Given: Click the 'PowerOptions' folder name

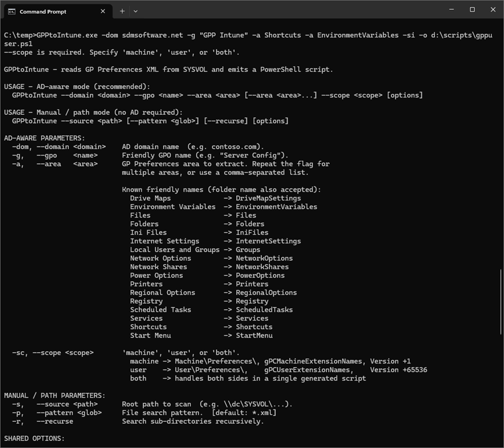Looking at the screenshot, I should (x=260, y=276).
